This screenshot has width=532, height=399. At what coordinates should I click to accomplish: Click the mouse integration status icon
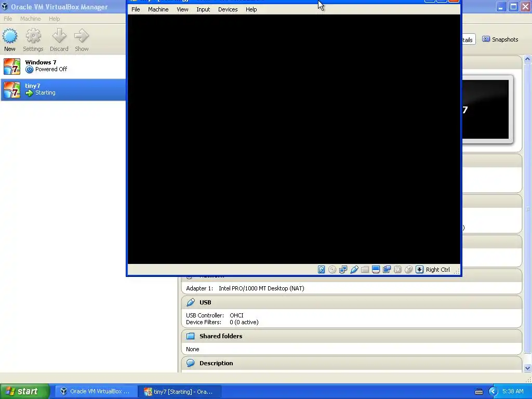tap(408, 270)
